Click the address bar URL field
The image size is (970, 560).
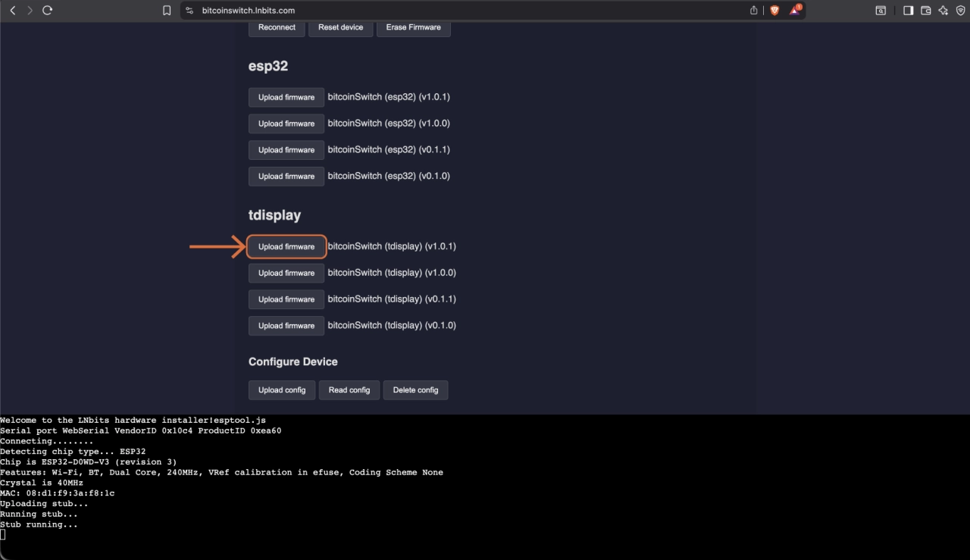tap(455, 11)
